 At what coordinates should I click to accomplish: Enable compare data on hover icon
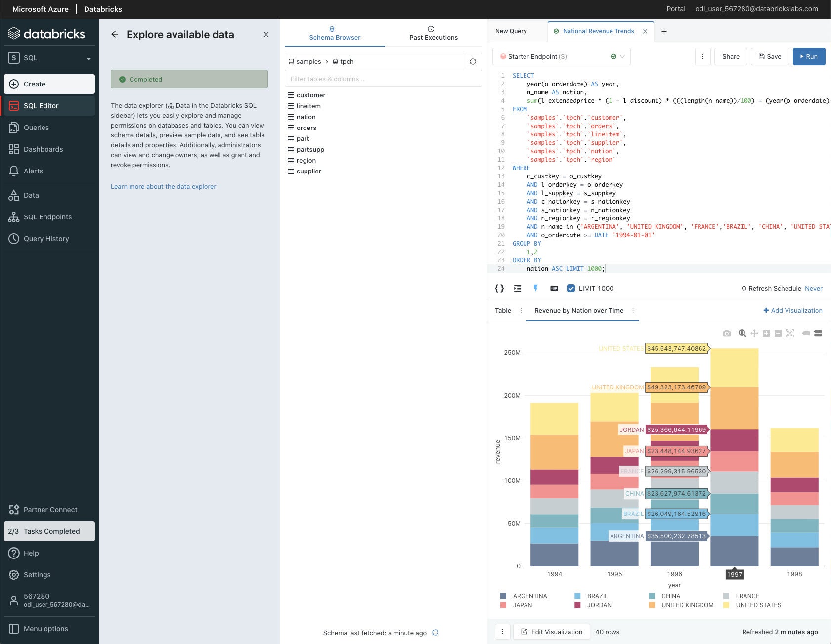coord(818,333)
